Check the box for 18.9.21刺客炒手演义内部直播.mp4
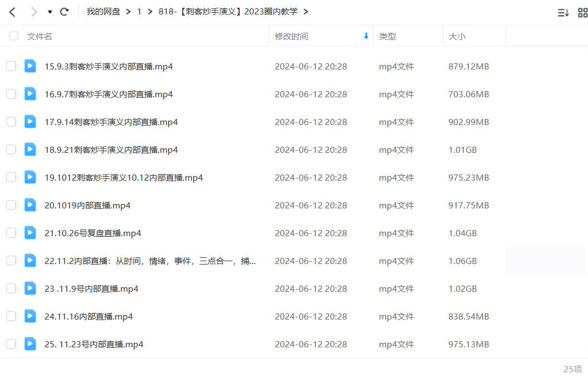Viewport: 588px width, 379px height. point(11,149)
